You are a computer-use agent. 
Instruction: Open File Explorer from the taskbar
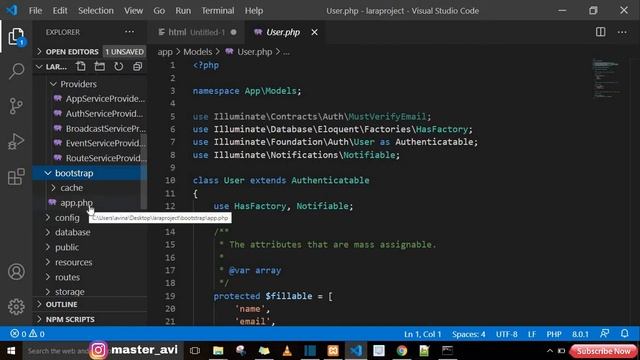(218, 351)
